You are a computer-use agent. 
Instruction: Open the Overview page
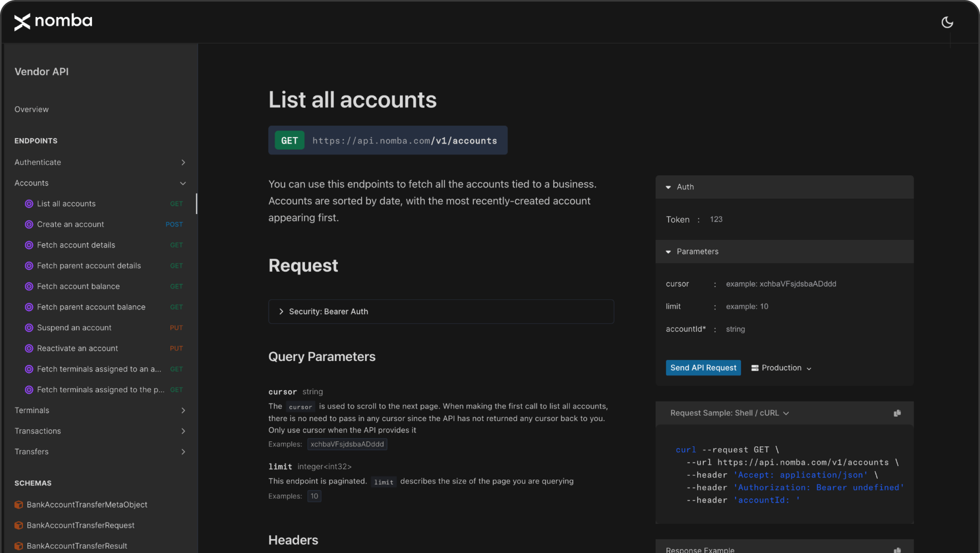[x=32, y=109]
